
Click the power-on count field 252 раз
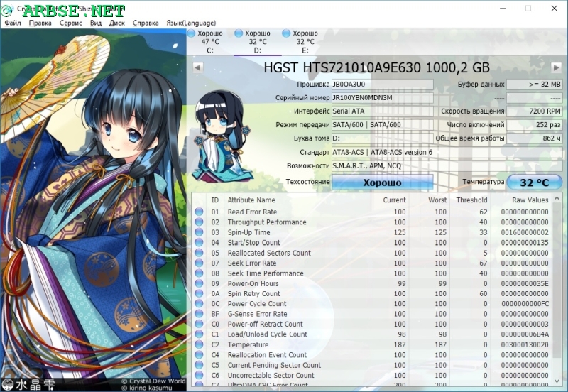click(x=535, y=124)
